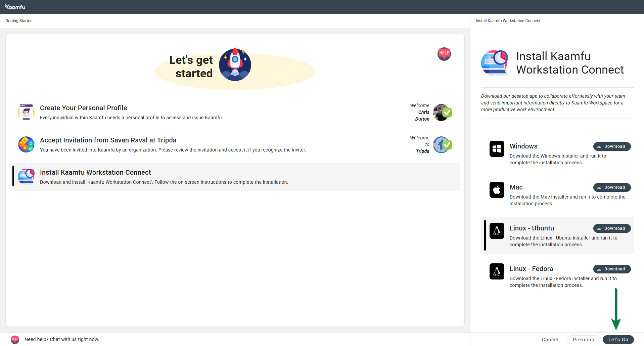The width and height of the screenshot is (644, 346).
Task: Select the Linux Ubuntu penguin icon
Action: (x=497, y=231)
